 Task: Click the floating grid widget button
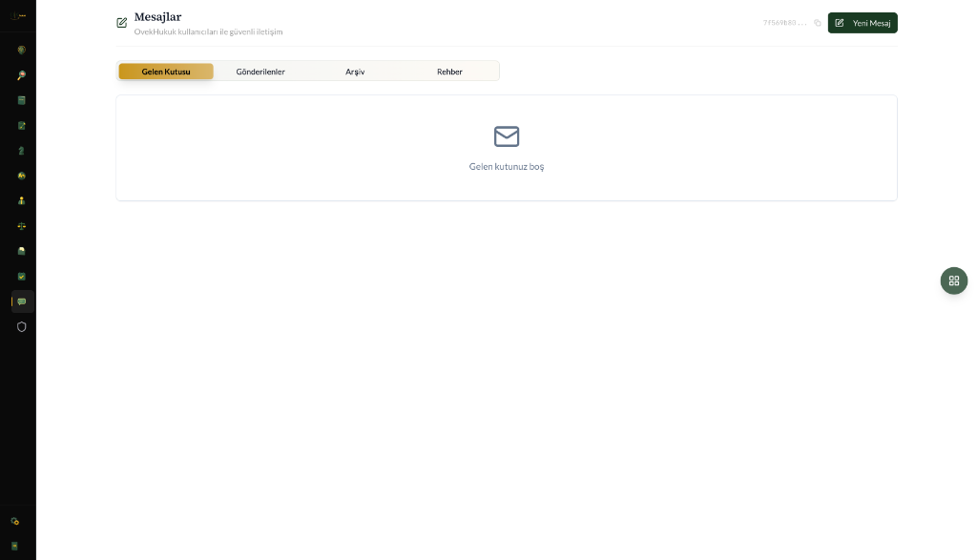point(953,280)
